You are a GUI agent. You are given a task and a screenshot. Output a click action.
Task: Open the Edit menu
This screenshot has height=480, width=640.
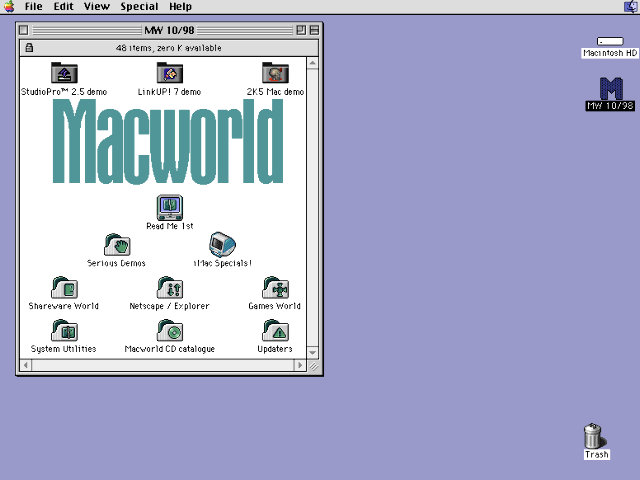point(64,7)
